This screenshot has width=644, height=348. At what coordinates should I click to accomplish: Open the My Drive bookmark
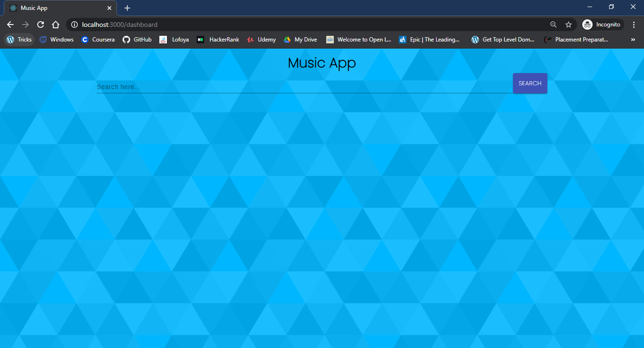click(x=300, y=40)
